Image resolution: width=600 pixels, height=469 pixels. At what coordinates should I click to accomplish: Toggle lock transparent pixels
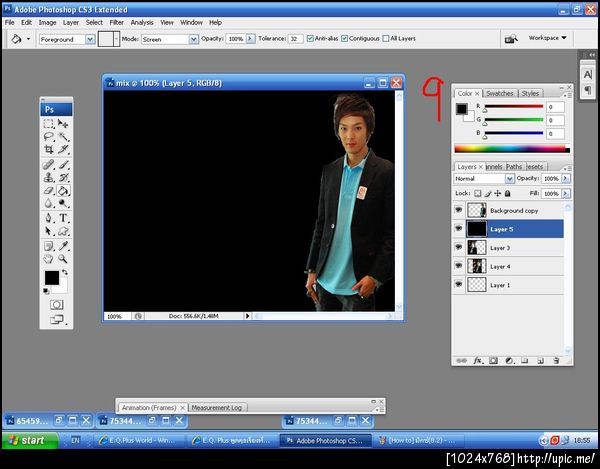point(478,194)
